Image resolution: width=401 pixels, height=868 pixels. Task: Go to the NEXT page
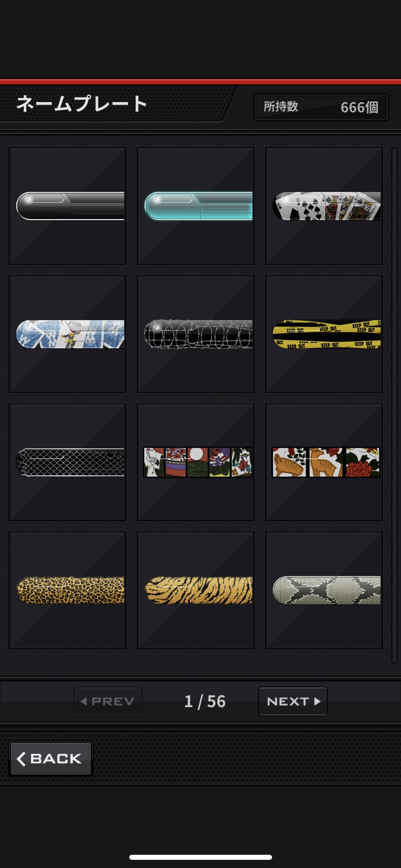tap(293, 701)
